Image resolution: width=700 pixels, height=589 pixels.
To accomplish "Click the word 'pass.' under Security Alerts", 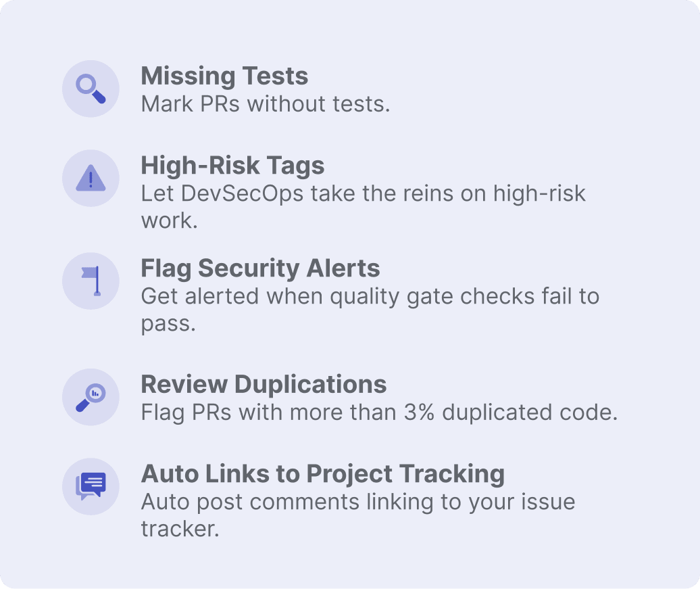I will pyautogui.click(x=169, y=323).
